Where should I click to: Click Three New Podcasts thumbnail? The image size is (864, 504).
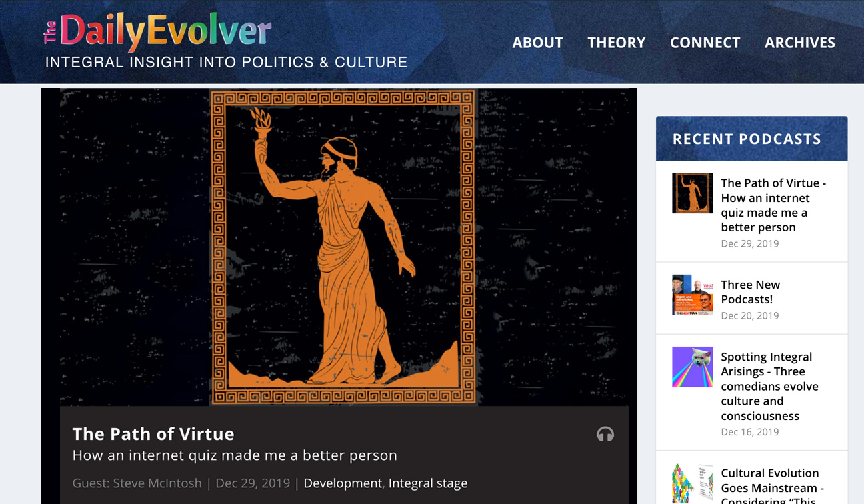(x=692, y=295)
